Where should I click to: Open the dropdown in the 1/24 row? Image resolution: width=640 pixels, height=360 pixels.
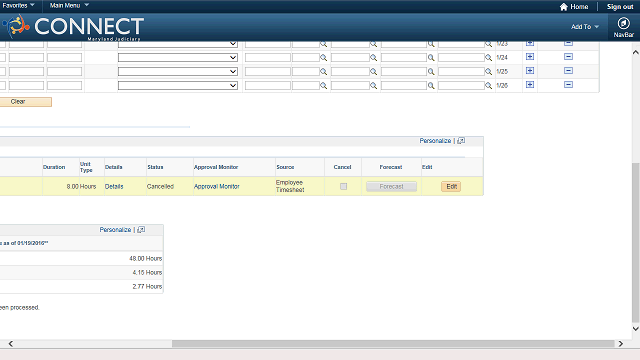(x=178, y=58)
